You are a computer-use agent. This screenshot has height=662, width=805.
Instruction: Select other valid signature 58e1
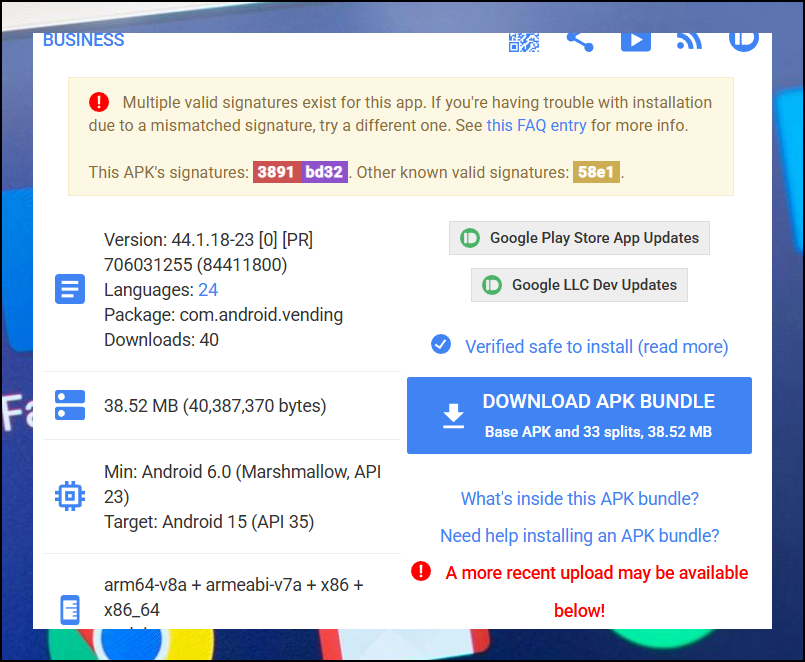coord(596,172)
